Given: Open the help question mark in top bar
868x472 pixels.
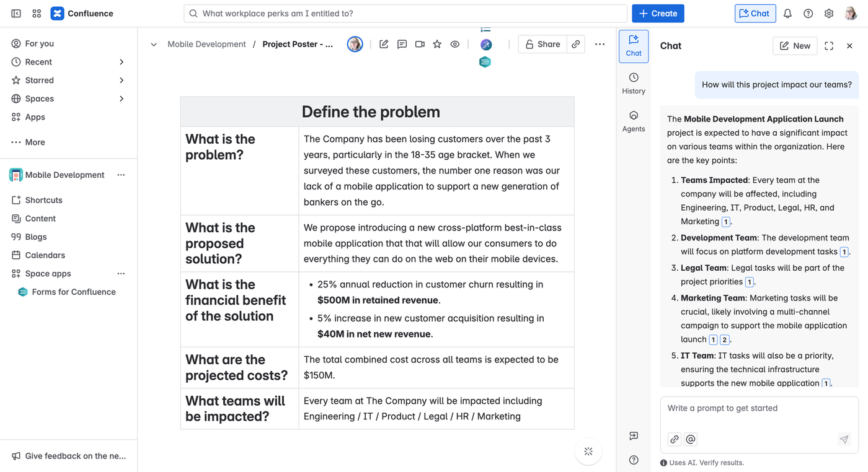Looking at the screenshot, I should click(808, 14).
